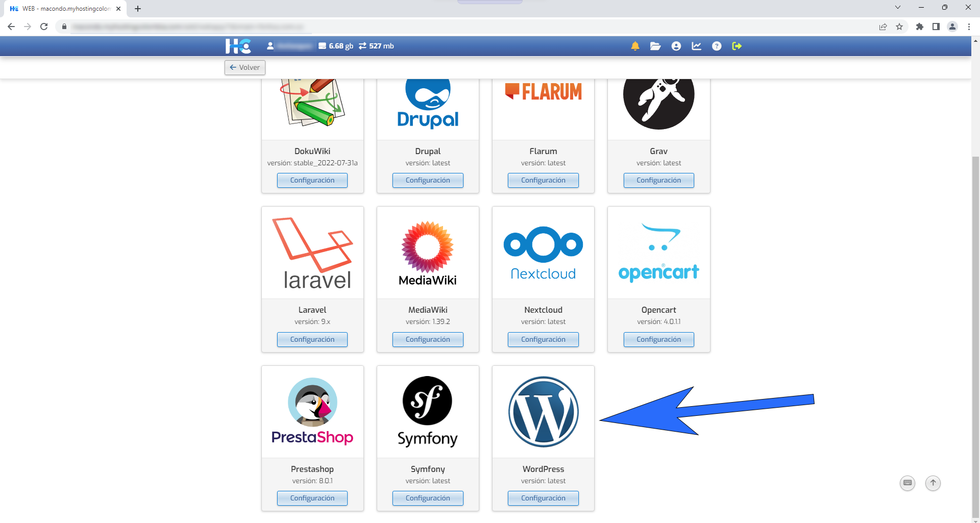Close the WEB - macondo tab

118,9
